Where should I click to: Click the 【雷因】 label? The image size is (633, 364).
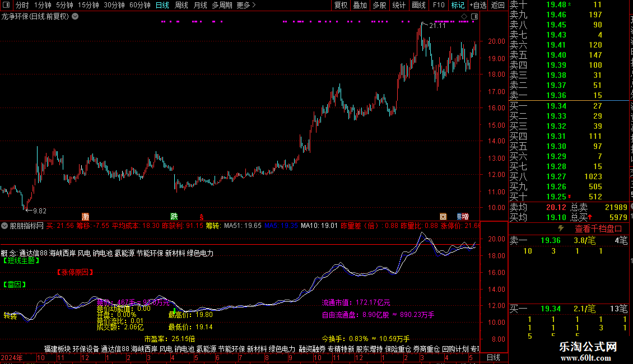pos(15,284)
